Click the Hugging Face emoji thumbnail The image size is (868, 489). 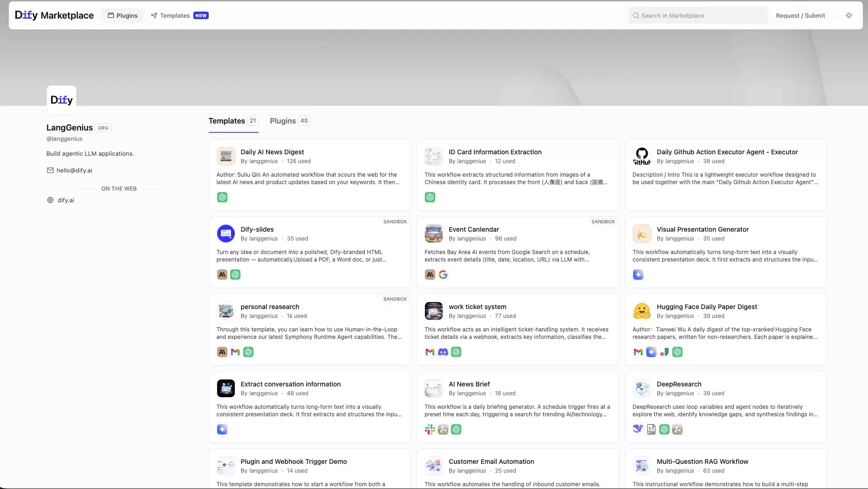point(642,311)
